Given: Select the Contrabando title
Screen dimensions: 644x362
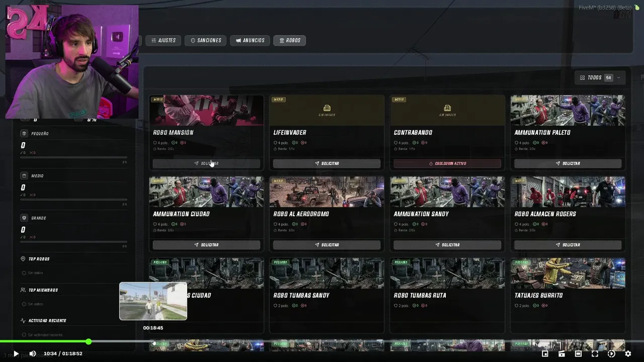Looking at the screenshot, I should [x=413, y=133].
